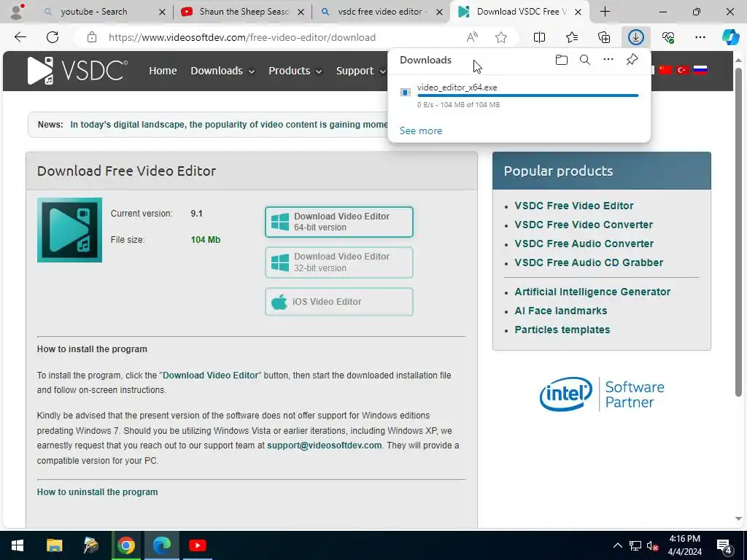
Task: Click the Read aloud icon
Action: (472, 37)
